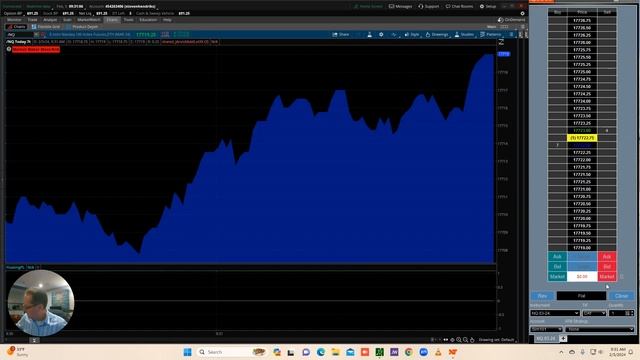Click the pan hand tool icon
Viewport: 640px width, 360px height.
point(472,340)
